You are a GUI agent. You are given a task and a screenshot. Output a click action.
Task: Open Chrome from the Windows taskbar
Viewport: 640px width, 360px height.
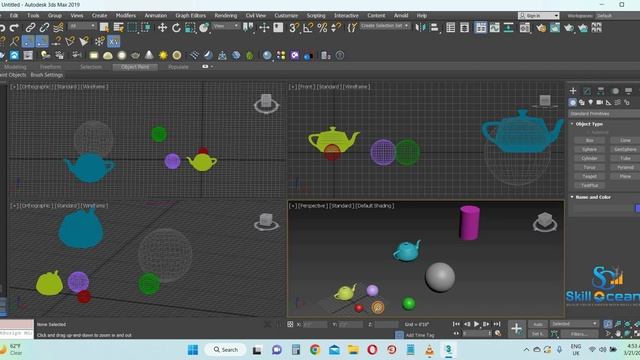315,350
